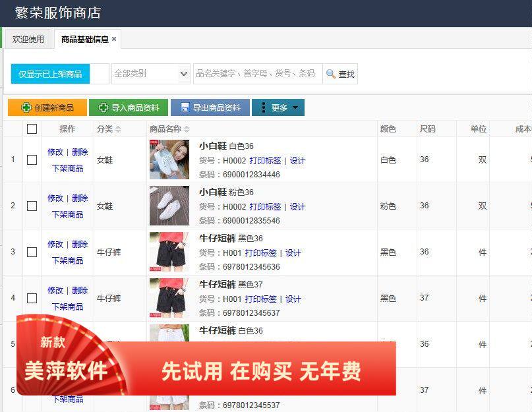
Task: Open thumbnail of 牛仔短裤 黑色37
Action: (169, 298)
